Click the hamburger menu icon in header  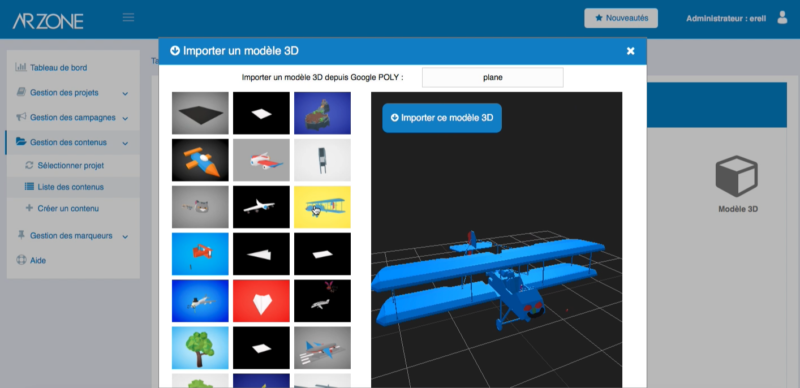coord(129,17)
